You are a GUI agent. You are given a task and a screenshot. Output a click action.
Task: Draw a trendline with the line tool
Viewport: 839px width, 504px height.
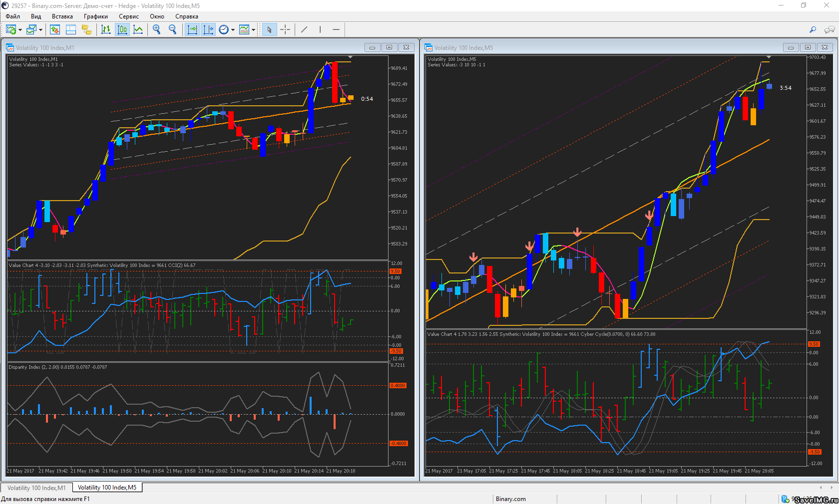click(304, 30)
